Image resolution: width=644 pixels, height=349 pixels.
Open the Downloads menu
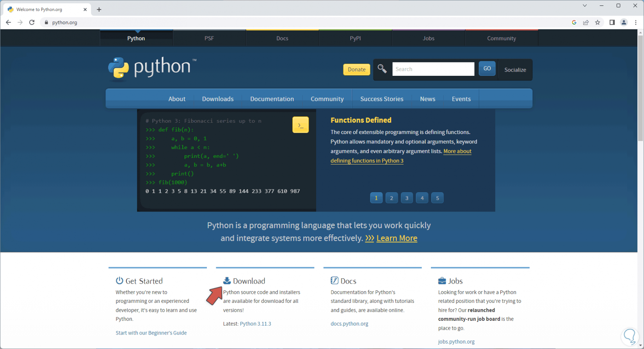[218, 99]
